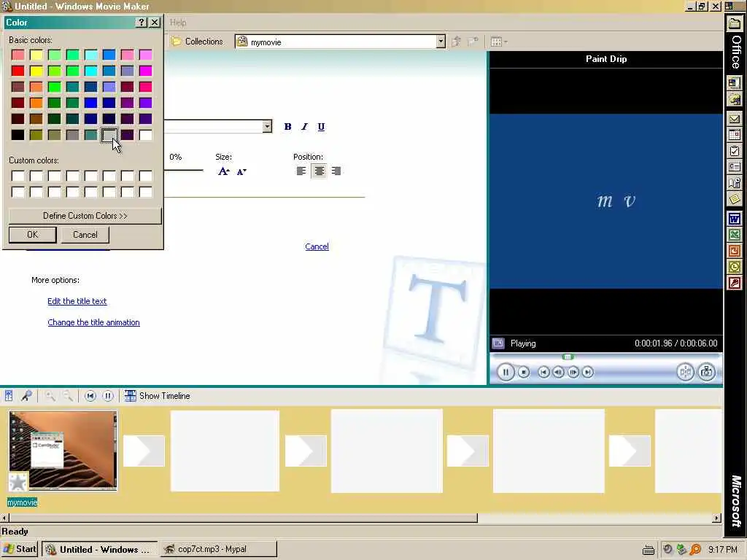Click the Split Clip button
Image resolution: width=747 pixels, height=560 pixels.
685,372
